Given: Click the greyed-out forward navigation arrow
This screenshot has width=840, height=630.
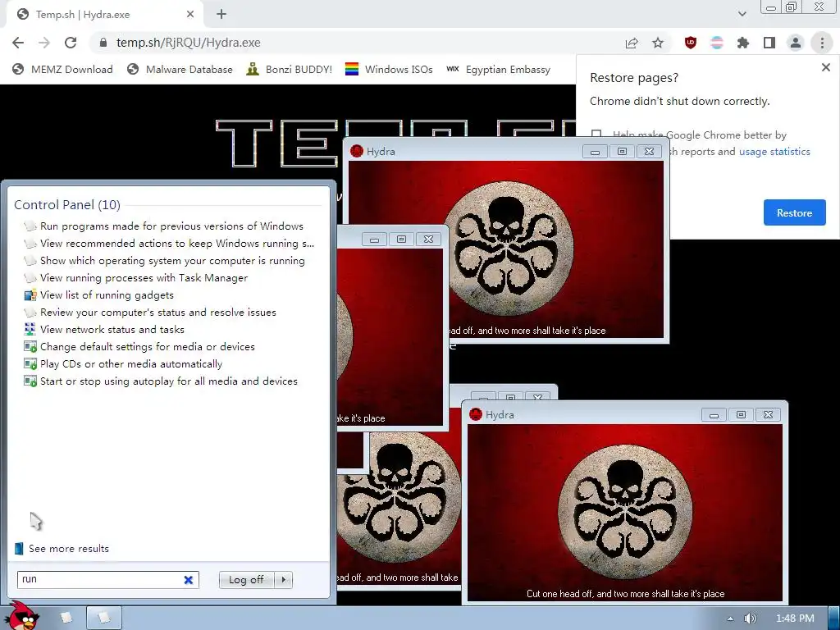Looking at the screenshot, I should point(44,43).
